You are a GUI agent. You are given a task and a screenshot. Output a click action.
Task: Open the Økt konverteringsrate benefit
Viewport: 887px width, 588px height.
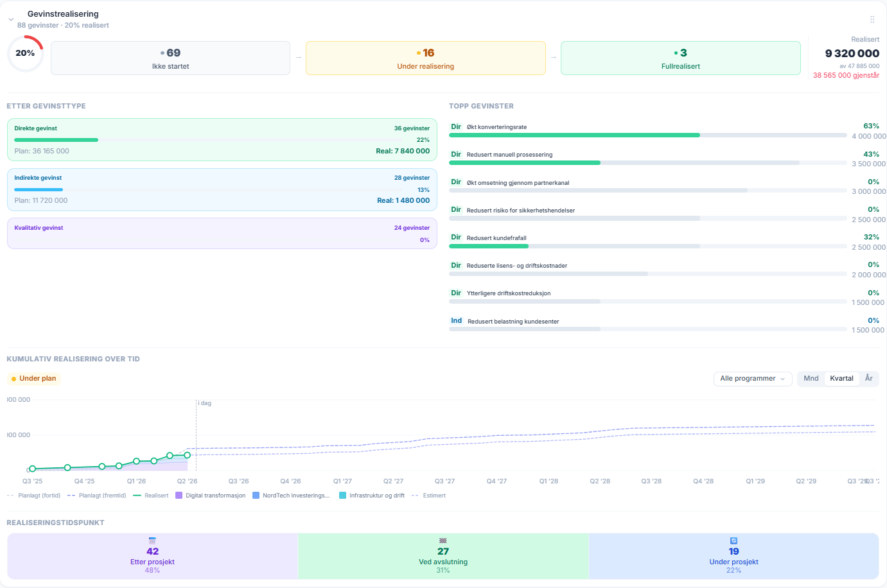496,127
